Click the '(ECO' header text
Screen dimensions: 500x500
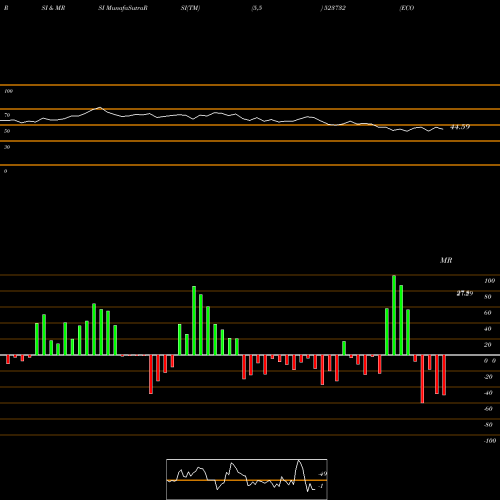[407, 8]
